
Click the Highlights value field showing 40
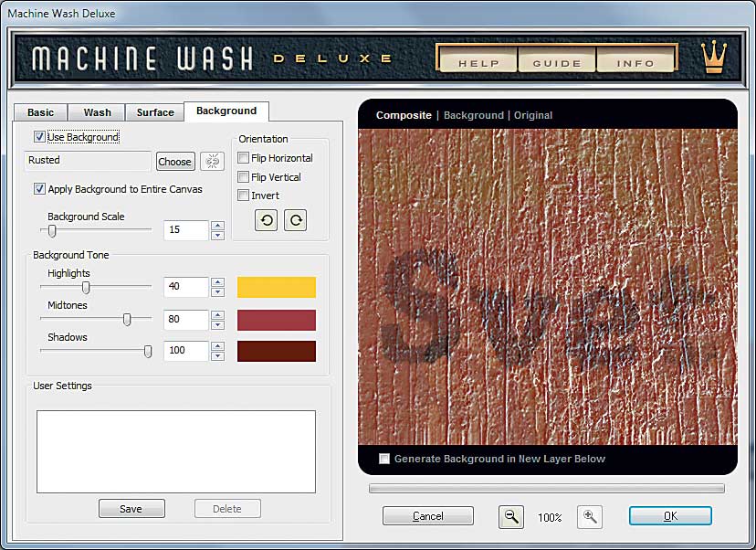[x=186, y=287]
